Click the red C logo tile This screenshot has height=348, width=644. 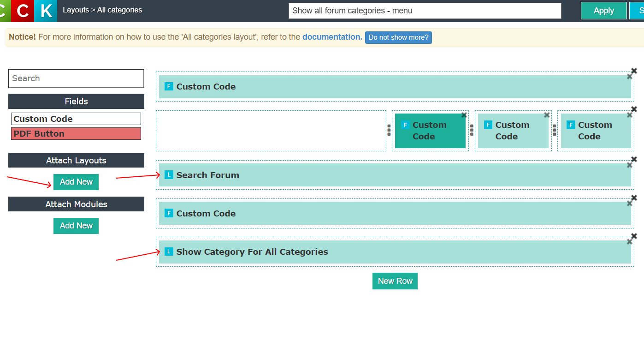point(23,11)
